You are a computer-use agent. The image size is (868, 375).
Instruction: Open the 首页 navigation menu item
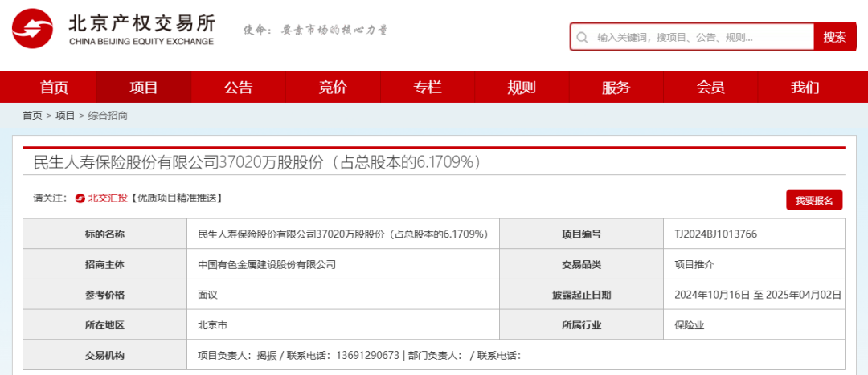[x=55, y=88]
